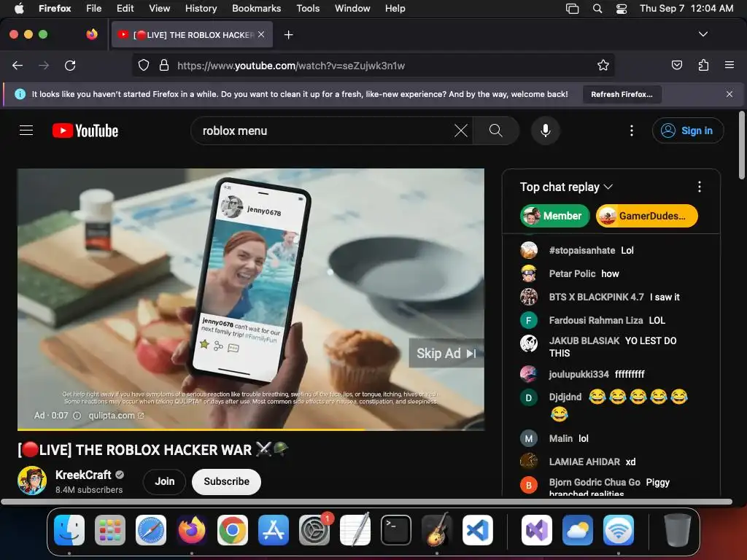Go forward in Firefox history
The width and height of the screenshot is (747, 560).
point(44,65)
